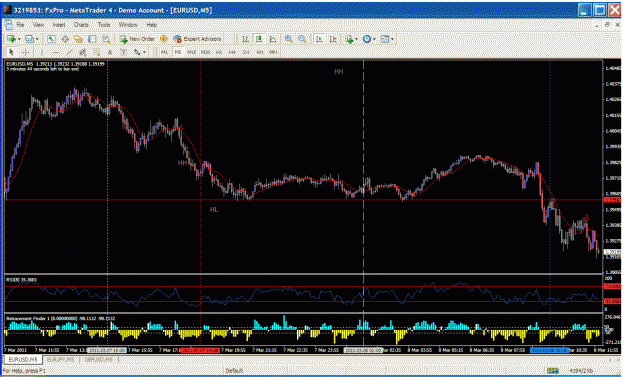Screen dimensions: 625x377
Task: Open the View menu
Action: pos(38,25)
